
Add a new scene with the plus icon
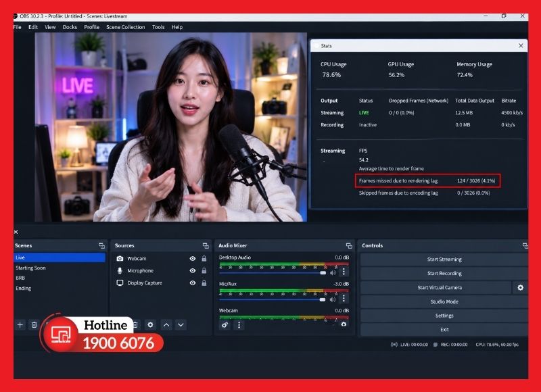(x=20, y=325)
